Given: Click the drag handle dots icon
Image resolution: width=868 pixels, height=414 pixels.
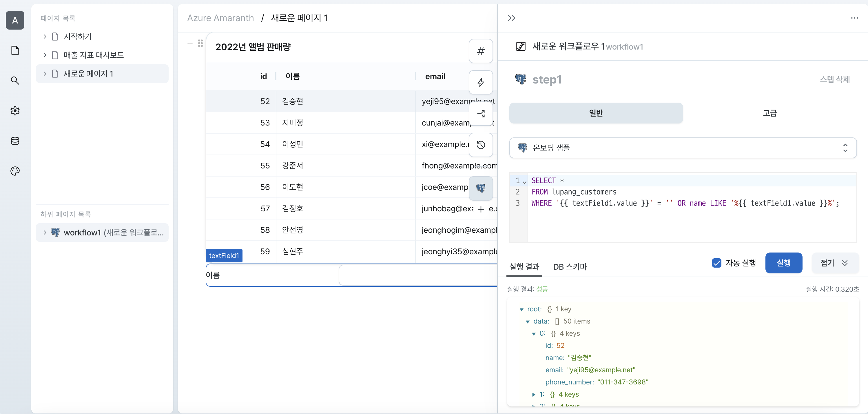Looking at the screenshot, I should pos(200,43).
